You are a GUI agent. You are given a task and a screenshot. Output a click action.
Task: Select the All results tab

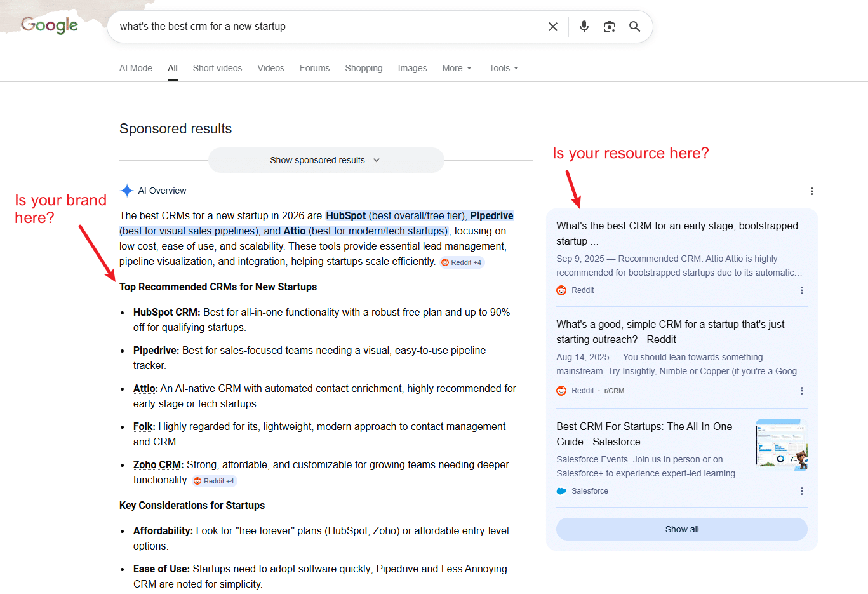coord(173,68)
